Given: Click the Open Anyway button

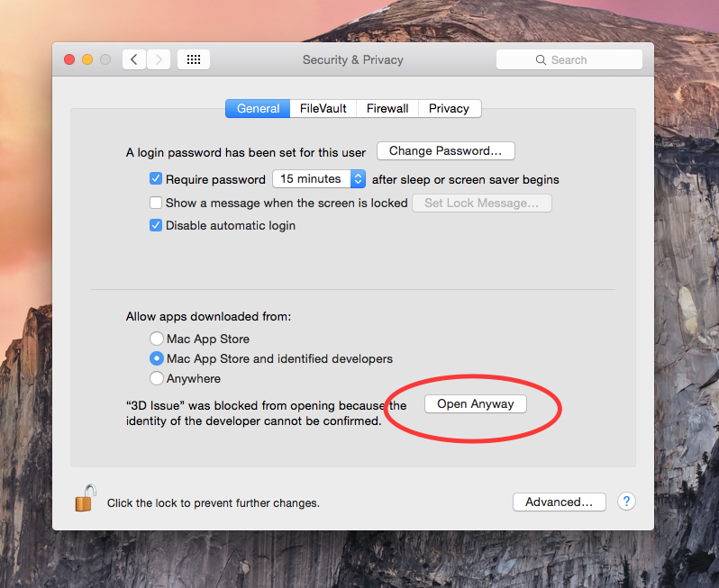Looking at the screenshot, I should [475, 404].
